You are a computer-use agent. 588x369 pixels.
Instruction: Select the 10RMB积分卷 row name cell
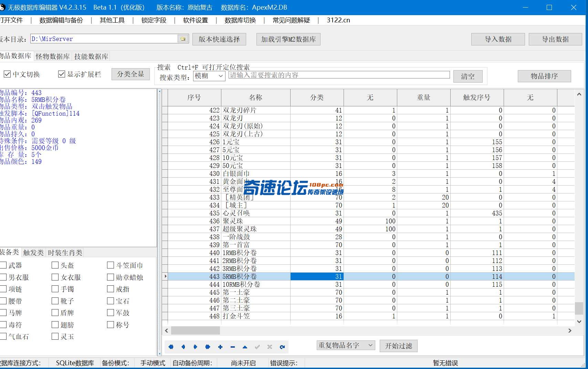[256, 284]
